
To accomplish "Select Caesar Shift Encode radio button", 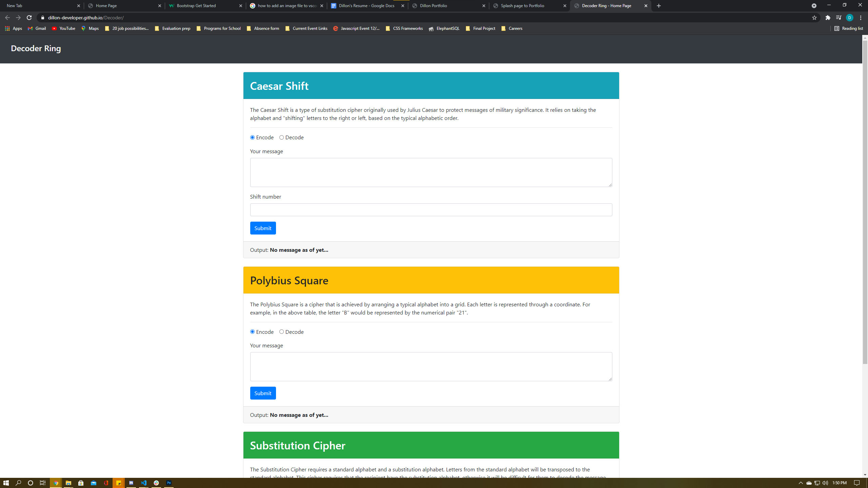I will [x=252, y=138].
